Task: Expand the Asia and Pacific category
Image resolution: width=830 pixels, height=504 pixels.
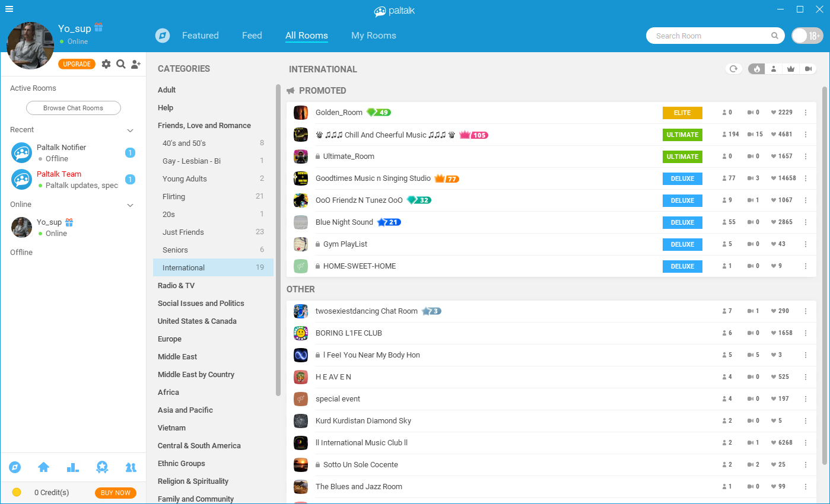Action: pyautogui.click(x=185, y=410)
